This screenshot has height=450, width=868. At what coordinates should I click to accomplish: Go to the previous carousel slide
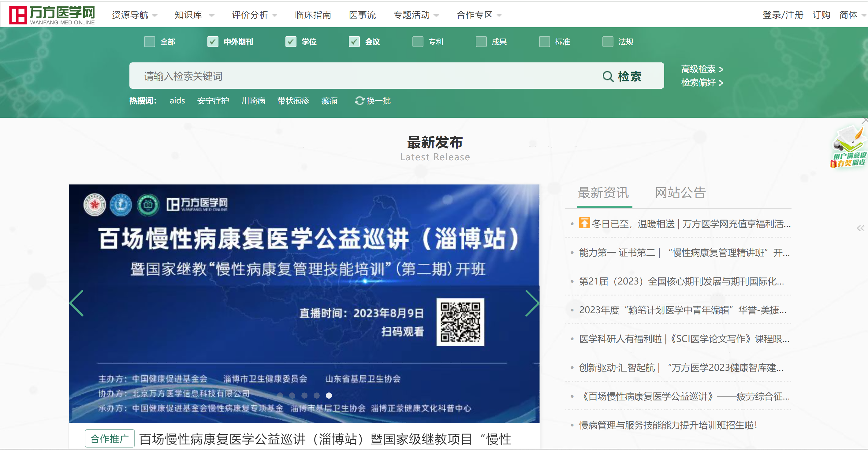[77, 303]
